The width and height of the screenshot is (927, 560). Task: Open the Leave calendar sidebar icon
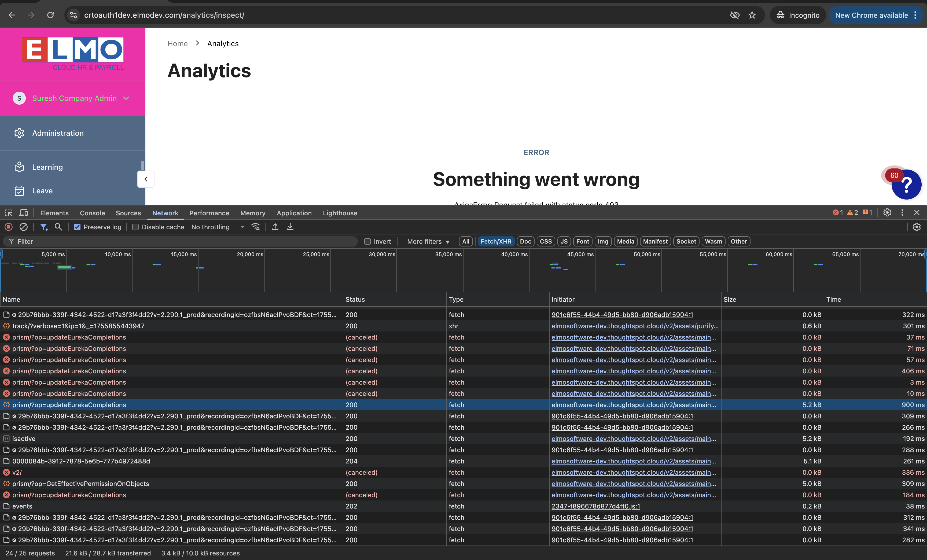point(19,191)
